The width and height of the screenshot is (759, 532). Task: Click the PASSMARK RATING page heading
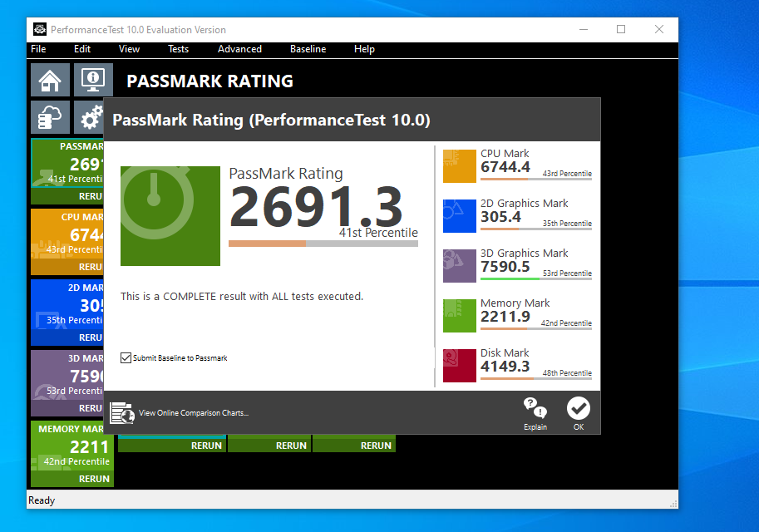(209, 81)
